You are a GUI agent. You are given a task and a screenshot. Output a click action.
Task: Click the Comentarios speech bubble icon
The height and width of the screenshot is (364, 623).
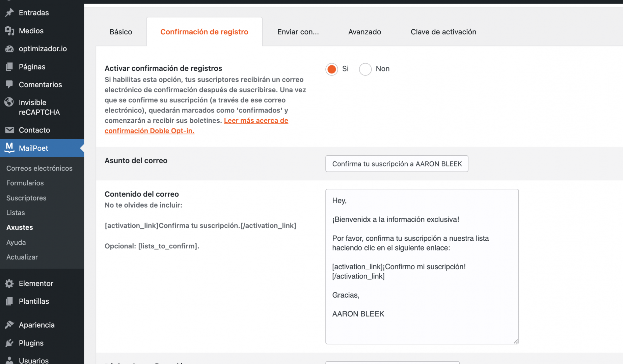(x=9, y=85)
